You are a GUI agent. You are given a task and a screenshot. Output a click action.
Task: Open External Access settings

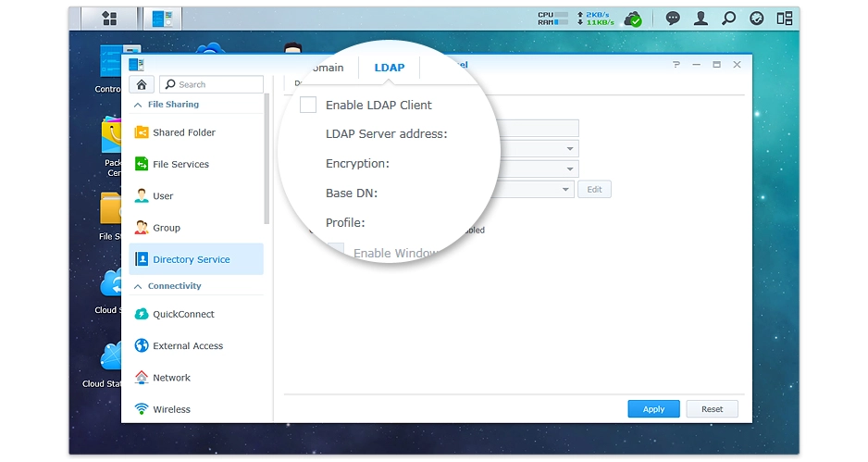(x=196, y=345)
